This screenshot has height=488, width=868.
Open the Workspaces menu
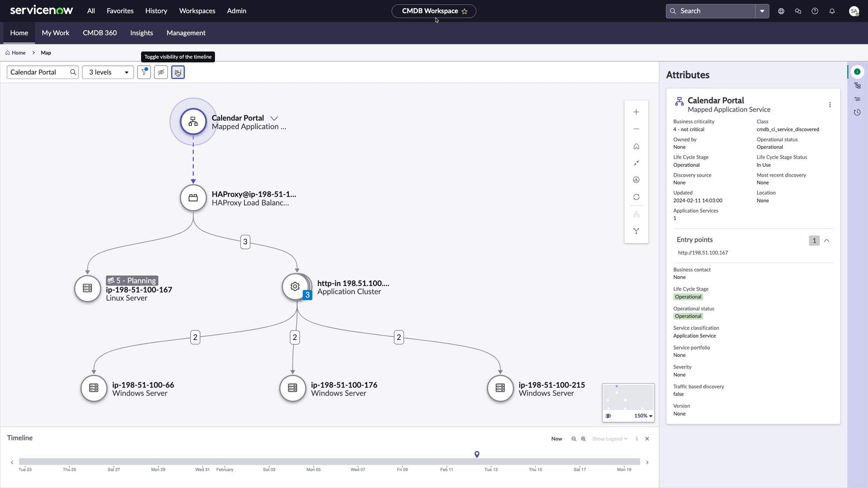197,10
